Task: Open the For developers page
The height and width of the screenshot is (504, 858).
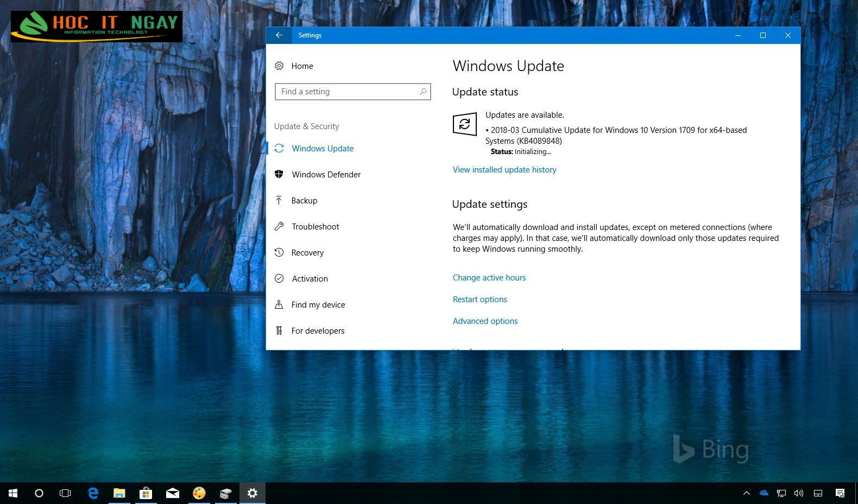Action: pyautogui.click(x=318, y=331)
